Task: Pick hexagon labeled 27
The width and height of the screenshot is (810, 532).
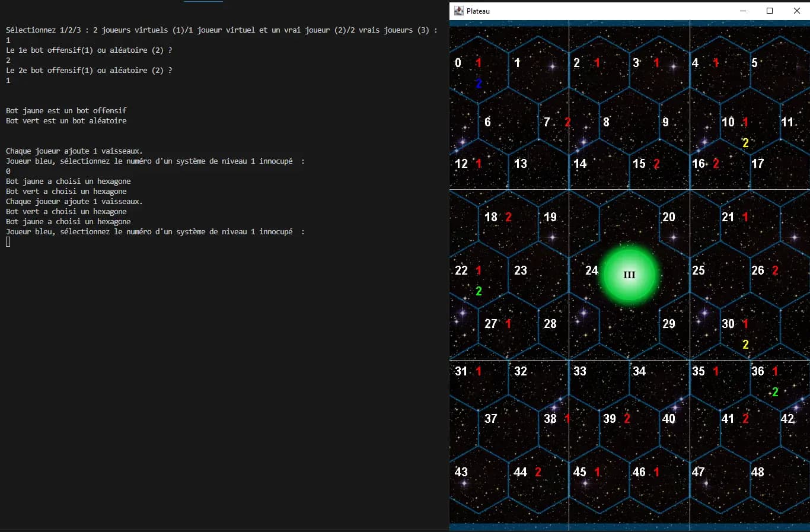Action: pyautogui.click(x=491, y=324)
